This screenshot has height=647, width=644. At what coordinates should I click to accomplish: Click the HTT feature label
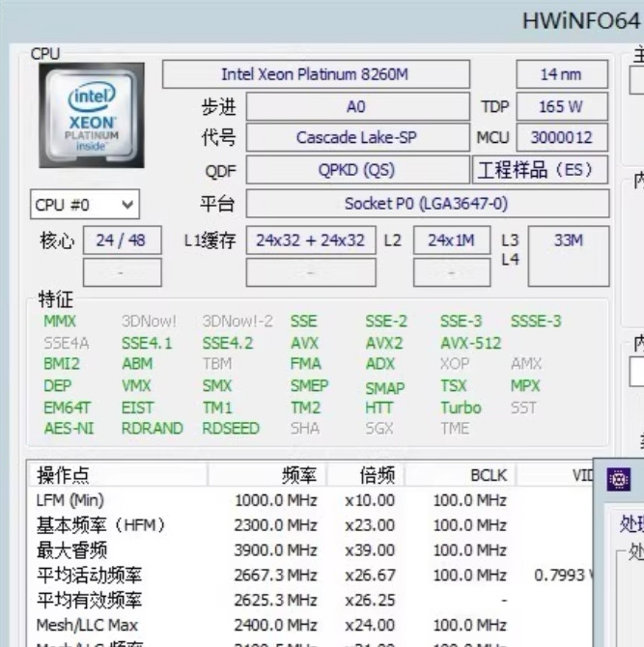(378, 408)
